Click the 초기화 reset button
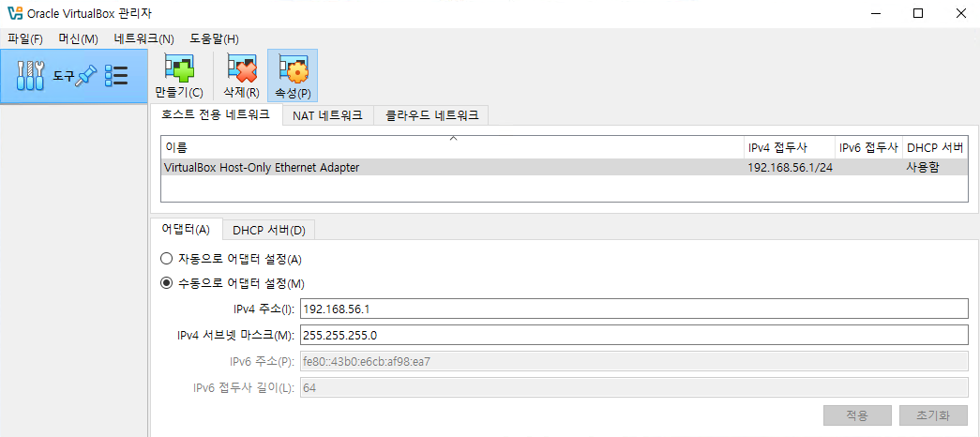980x437 pixels. coord(933,415)
